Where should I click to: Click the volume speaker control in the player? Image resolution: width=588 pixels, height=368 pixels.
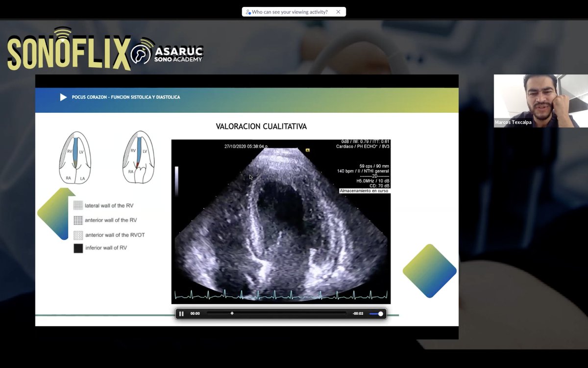377,314
